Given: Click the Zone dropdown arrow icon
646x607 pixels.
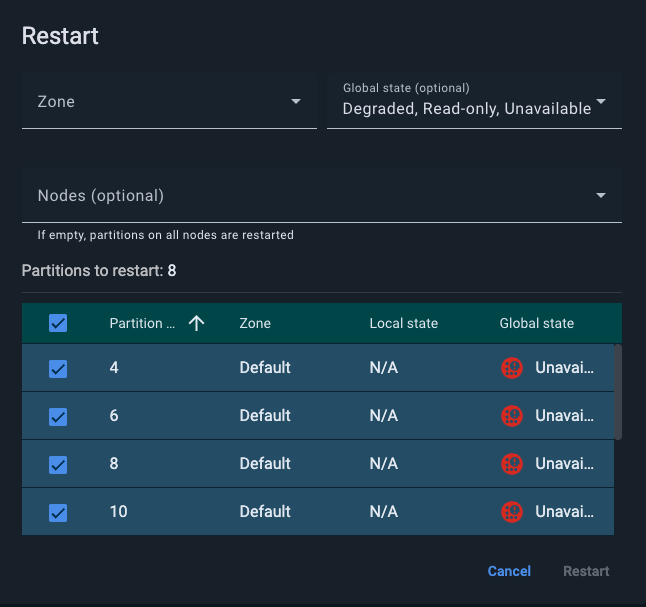Looking at the screenshot, I should (x=296, y=101).
